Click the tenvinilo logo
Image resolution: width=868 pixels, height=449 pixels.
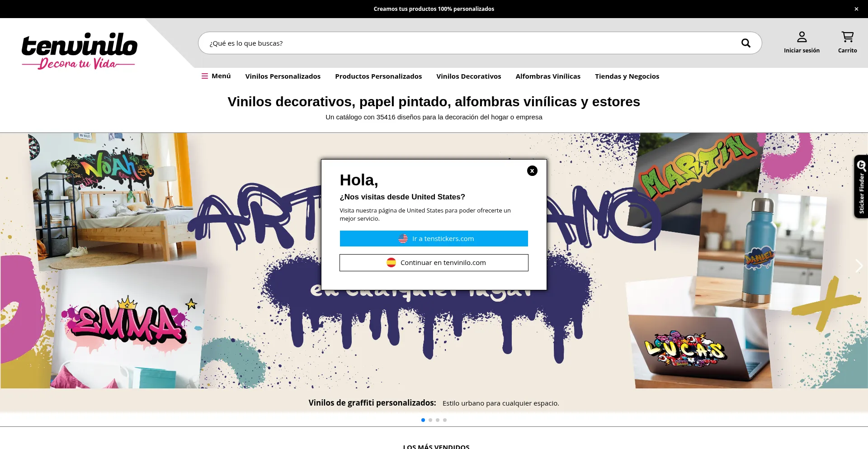79,51
